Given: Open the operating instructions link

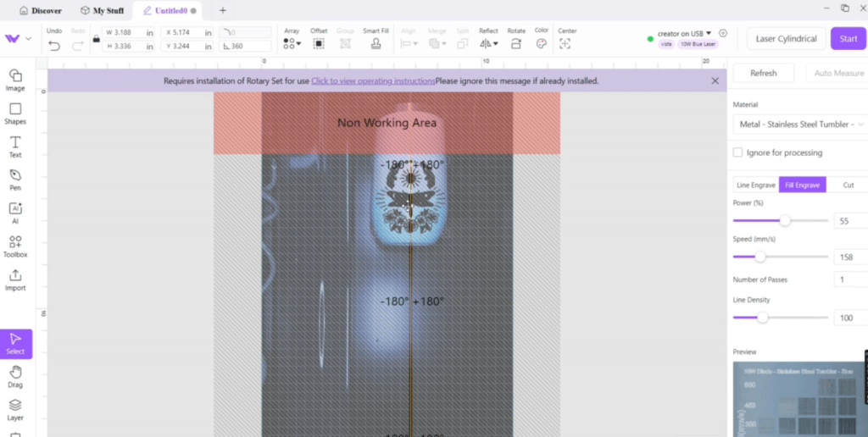Looking at the screenshot, I should point(372,81).
